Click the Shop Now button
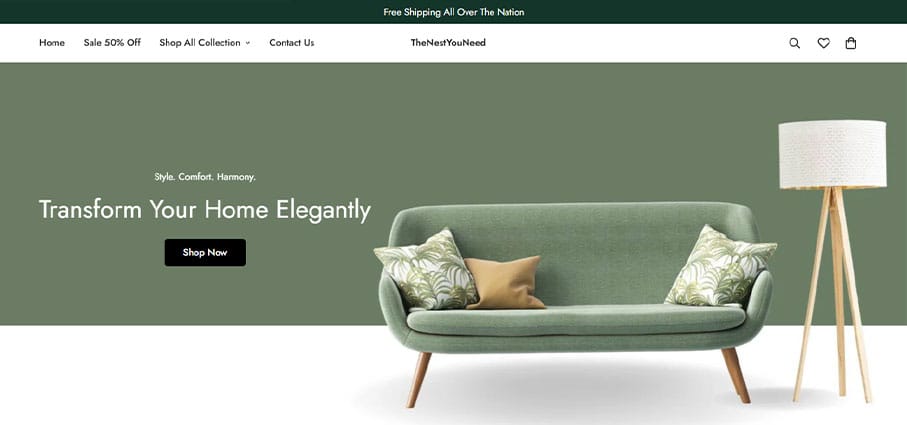Image resolution: width=907 pixels, height=425 pixels. pyautogui.click(x=205, y=253)
